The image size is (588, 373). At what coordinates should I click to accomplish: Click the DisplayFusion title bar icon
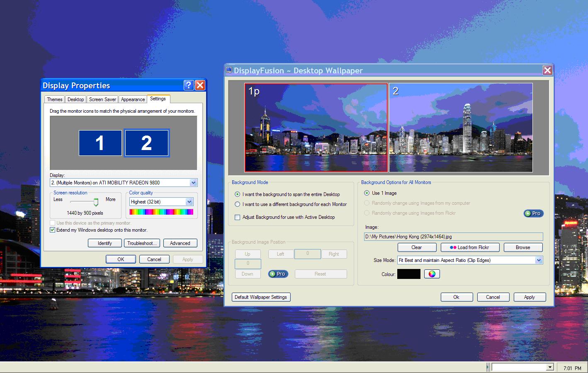point(229,70)
